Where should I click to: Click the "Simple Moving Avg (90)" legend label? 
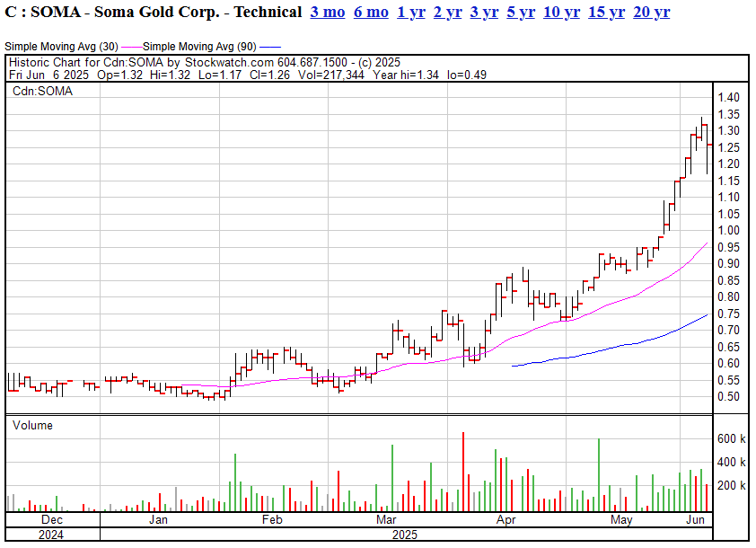[199, 47]
